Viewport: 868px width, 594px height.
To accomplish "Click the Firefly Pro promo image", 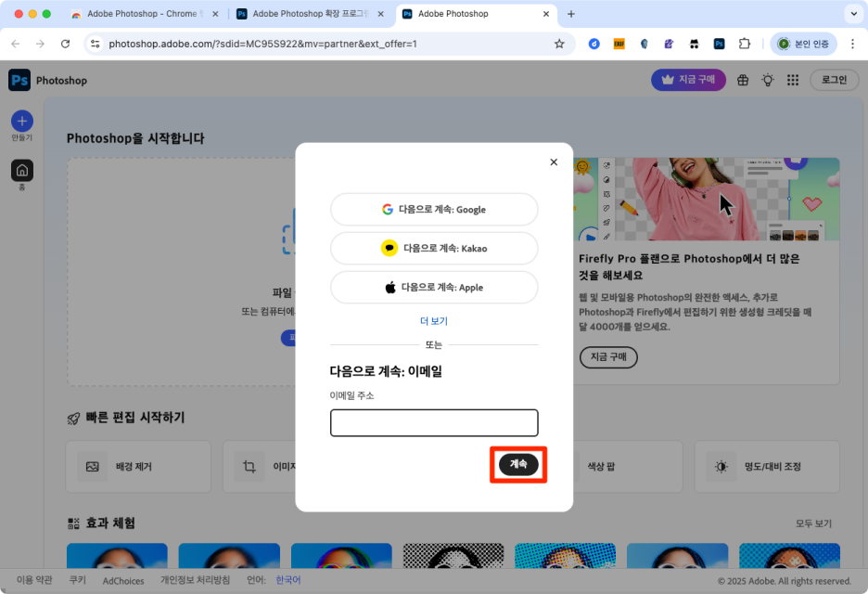I will [707, 199].
